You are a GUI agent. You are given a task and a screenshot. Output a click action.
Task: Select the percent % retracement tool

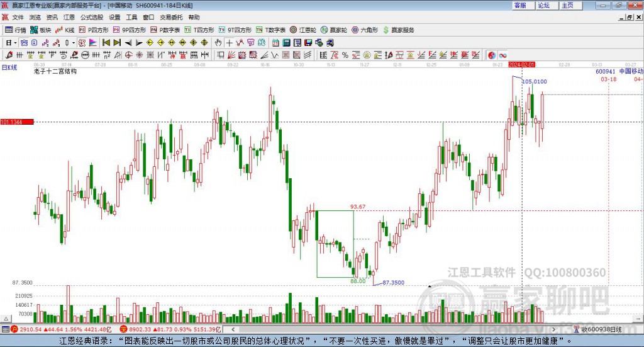pyautogui.click(x=345, y=55)
